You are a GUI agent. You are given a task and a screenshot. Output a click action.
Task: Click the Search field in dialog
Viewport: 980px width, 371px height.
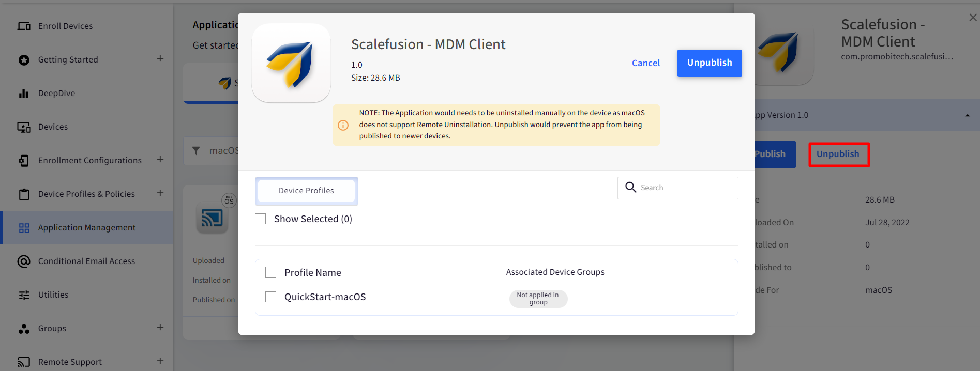click(x=678, y=188)
